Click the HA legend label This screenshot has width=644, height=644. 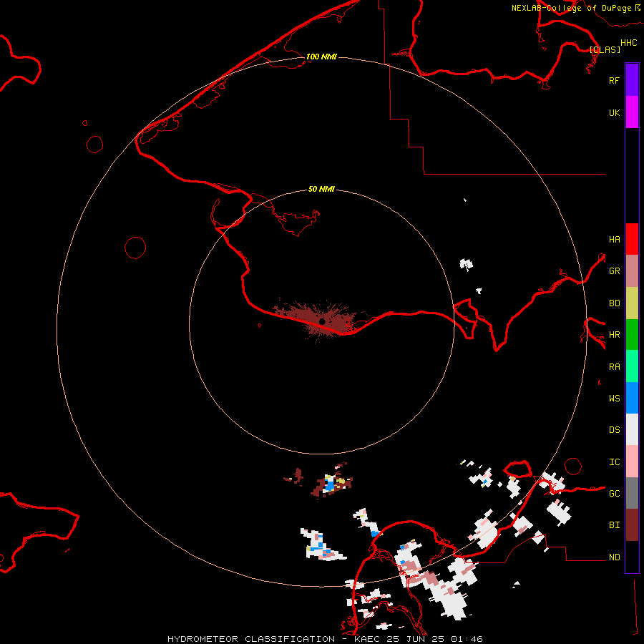[614, 239]
